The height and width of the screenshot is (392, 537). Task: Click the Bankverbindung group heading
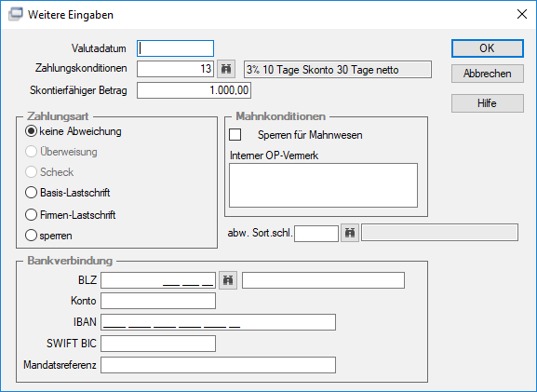[x=70, y=261]
